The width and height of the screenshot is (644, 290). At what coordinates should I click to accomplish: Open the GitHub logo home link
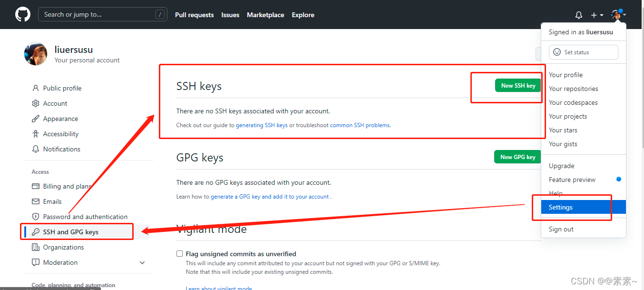[23, 14]
